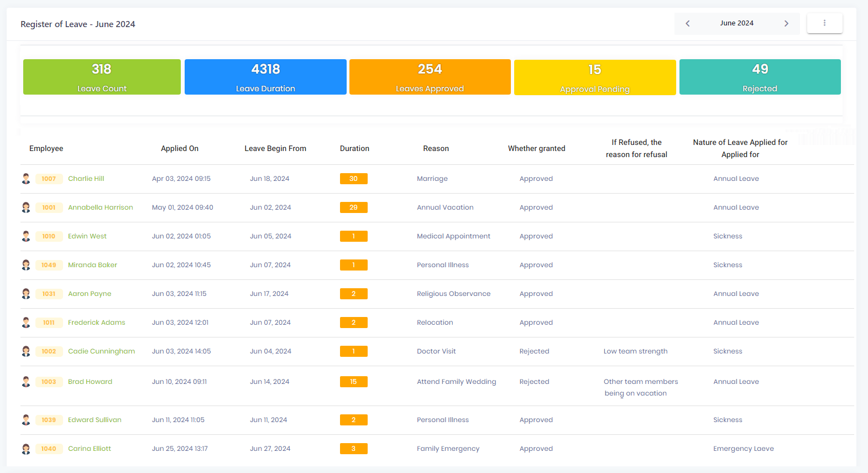Open Charlie Hill's employee link
Screen dimensions: 868x473
(86, 179)
